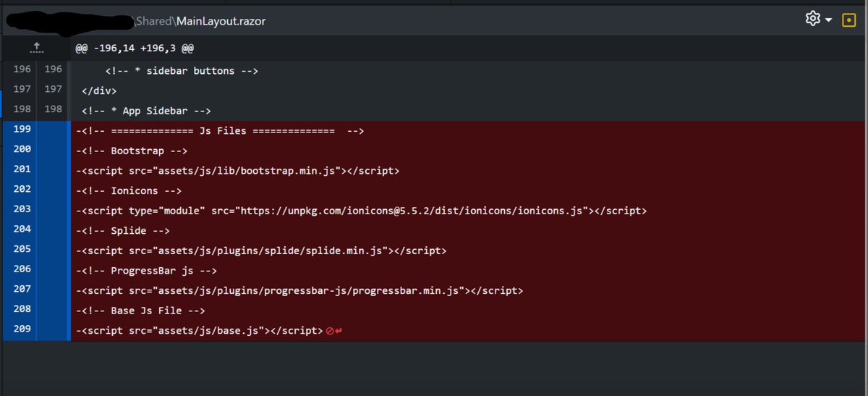Screen dimensions: 868x396
Task: Select line 196 sidebar buttons comment
Action: [x=182, y=71]
